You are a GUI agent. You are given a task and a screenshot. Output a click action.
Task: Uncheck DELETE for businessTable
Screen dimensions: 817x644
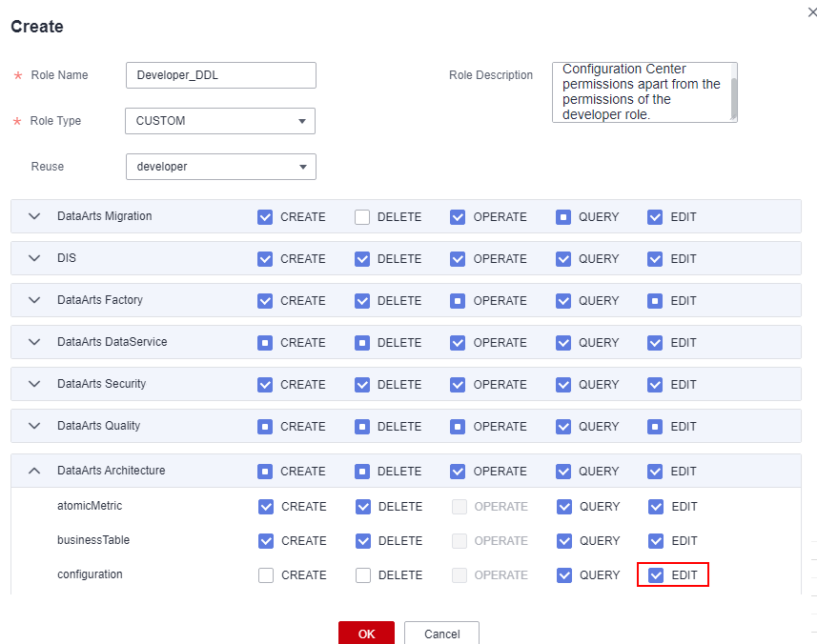(363, 541)
